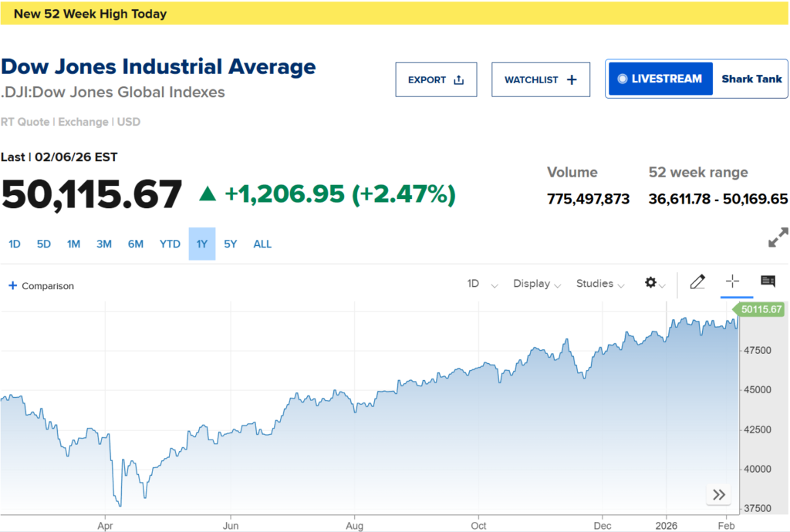Export the Dow Jones chart data

(436, 79)
